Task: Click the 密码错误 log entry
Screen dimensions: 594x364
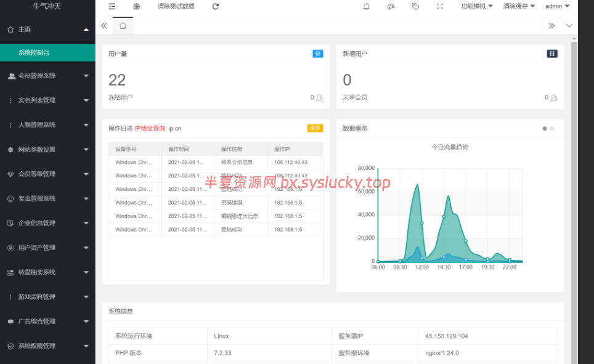Action: (232, 203)
